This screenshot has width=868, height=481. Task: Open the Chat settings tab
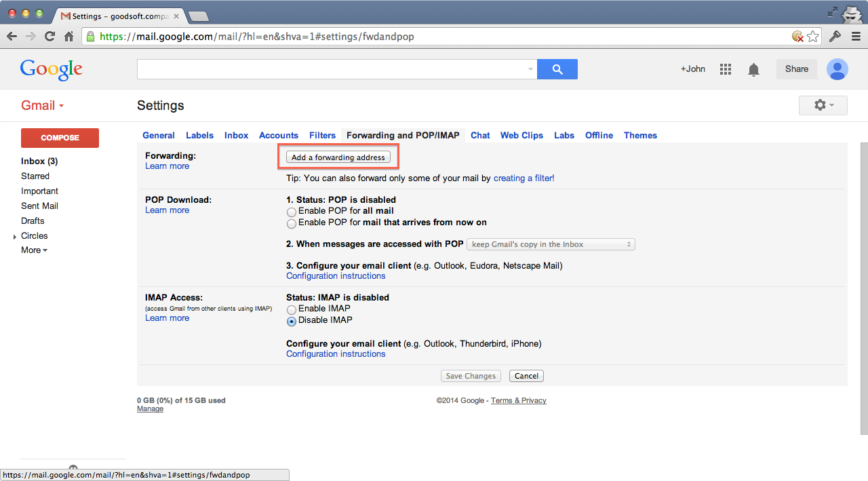click(x=480, y=136)
